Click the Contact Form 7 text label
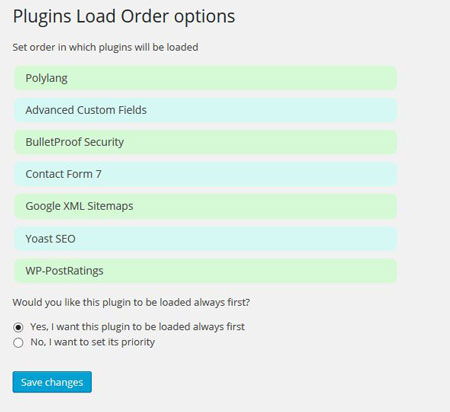 pos(63,174)
